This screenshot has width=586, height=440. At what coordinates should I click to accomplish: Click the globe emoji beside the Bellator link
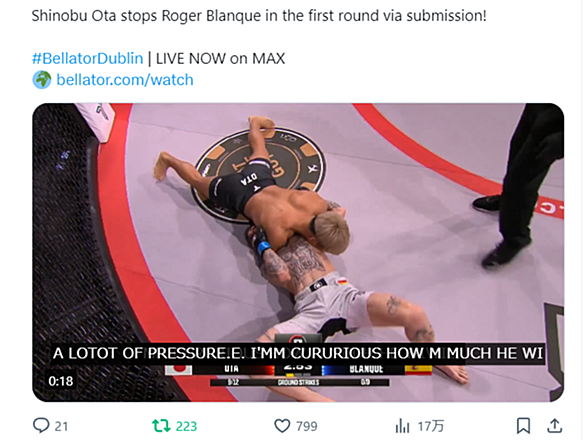click(x=42, y=80)
